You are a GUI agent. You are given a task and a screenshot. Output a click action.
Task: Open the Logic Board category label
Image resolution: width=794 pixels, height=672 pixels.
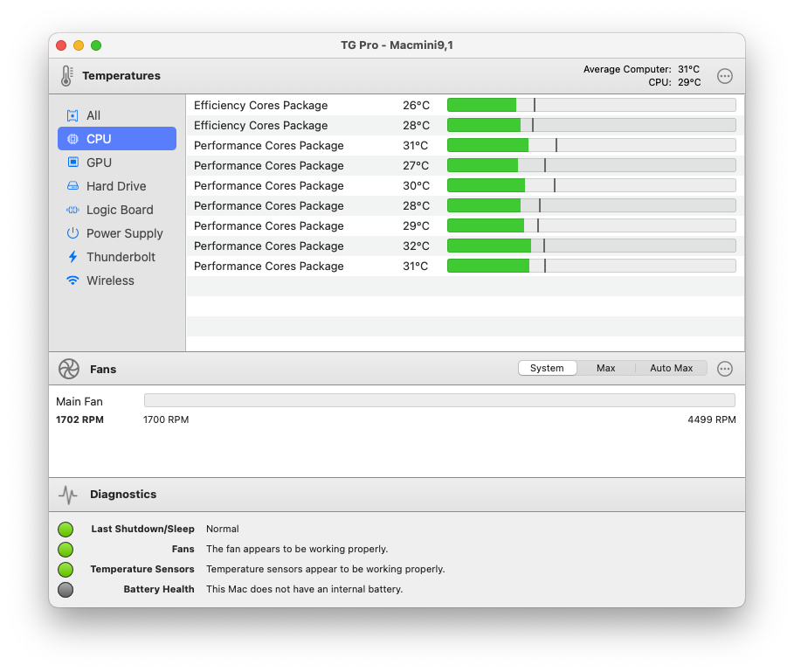(x=120, y=210)
